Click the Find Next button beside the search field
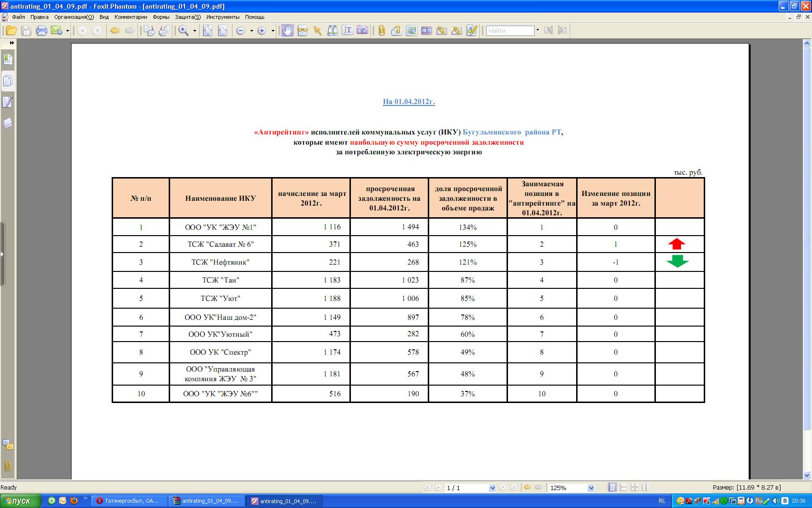The width and height of the screenshot is (812, 508). [x=563, y=30]
